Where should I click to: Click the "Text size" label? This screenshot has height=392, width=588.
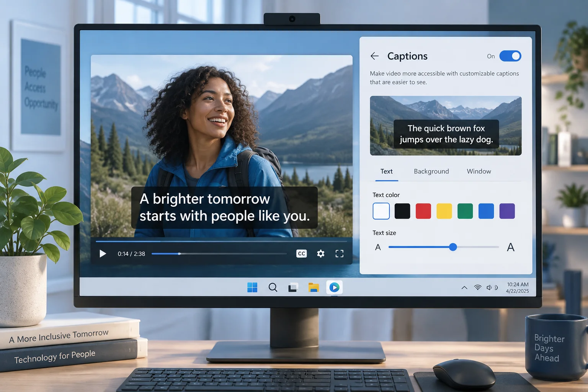pos(384,233)
